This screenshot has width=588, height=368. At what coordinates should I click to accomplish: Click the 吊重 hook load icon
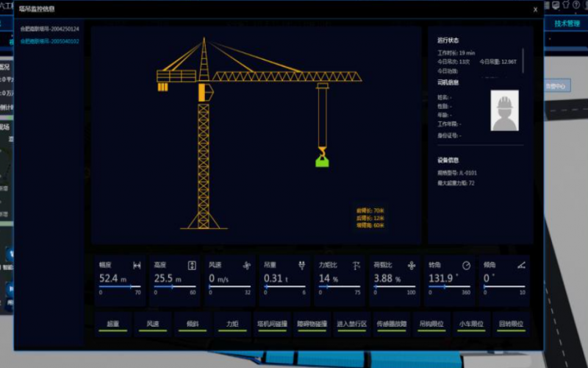301,265
